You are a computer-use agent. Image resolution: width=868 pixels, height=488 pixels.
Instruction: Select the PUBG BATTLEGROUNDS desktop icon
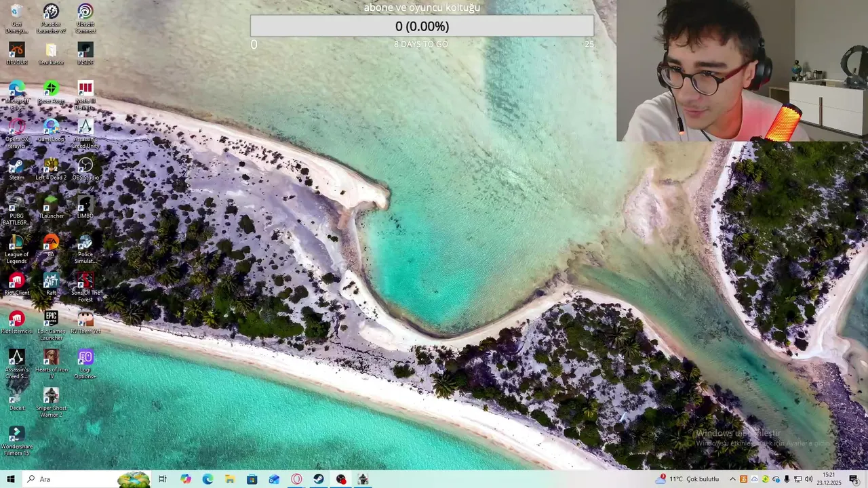pyautogui.click(x=16, y=211)
